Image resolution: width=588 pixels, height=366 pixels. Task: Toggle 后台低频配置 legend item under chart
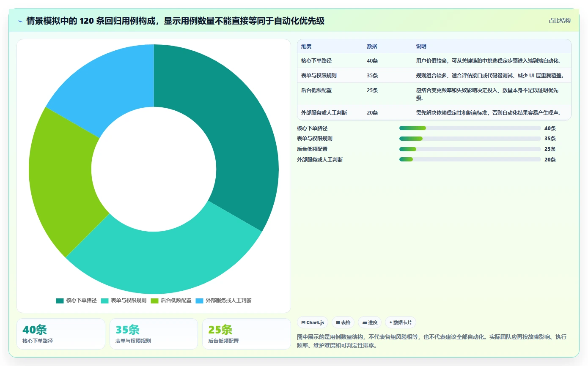pos(171,300)
